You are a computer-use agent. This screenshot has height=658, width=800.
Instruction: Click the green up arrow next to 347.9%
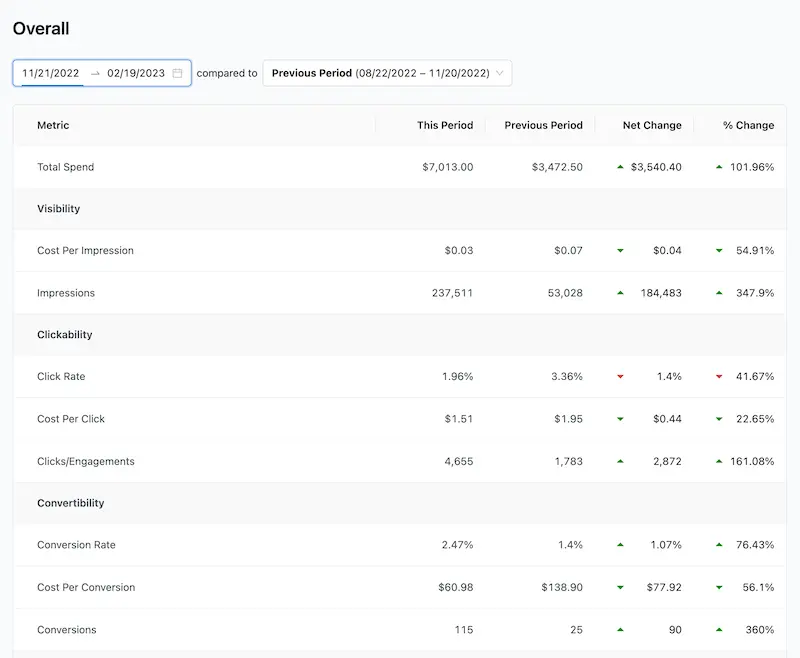pyautogui.click(x=719, y=293)
